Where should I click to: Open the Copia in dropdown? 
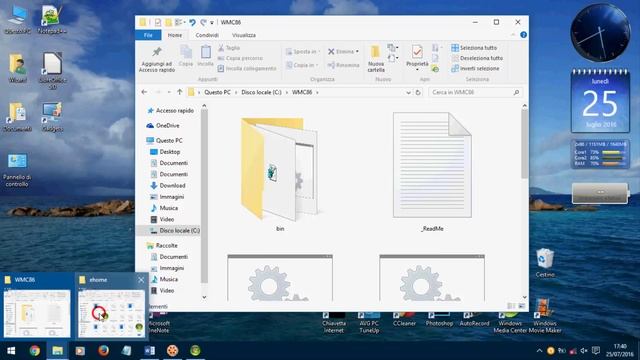(x=302, y=65)
